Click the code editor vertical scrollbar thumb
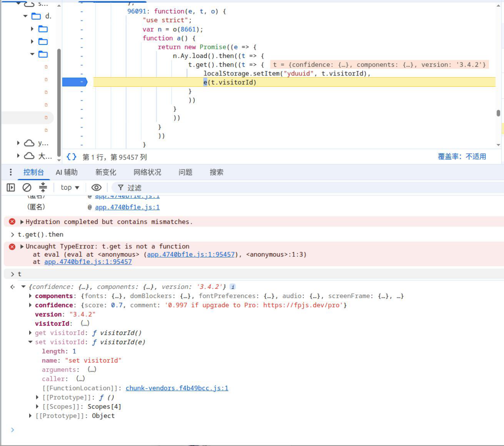Screen dimensions: 504x446 coord(498,113)
